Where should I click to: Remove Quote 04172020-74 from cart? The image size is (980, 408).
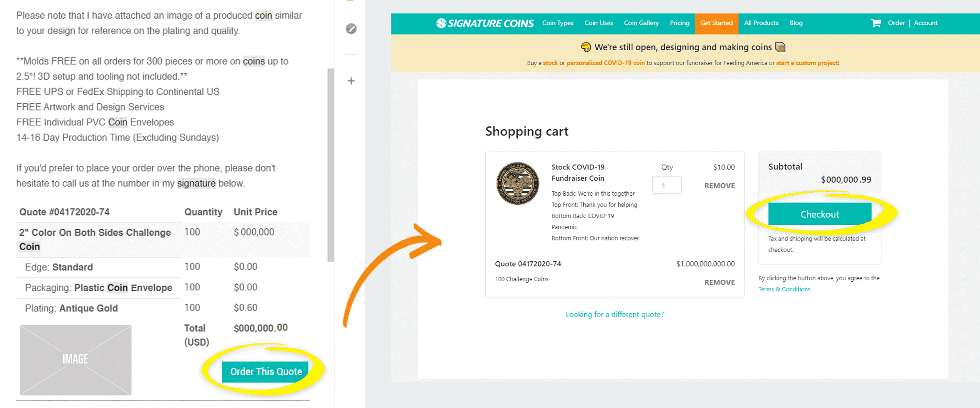pyautogui.click(x=719, y=282)
